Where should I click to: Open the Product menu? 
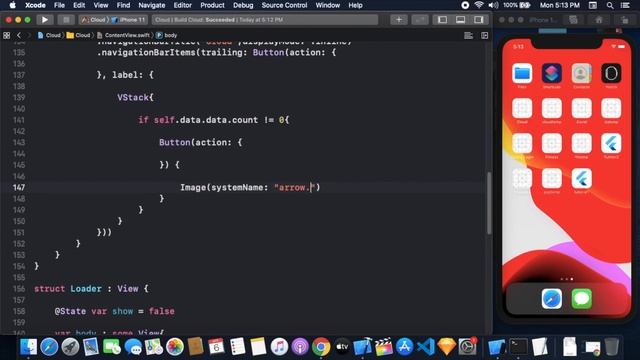point(212,5)
